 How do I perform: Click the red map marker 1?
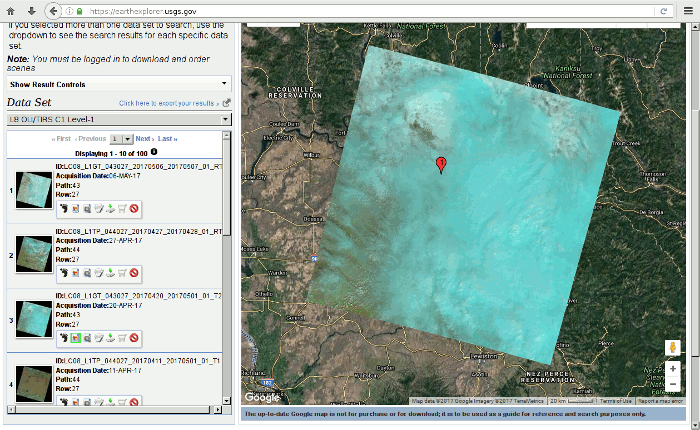pyautogui.click(x=441, y=164)
